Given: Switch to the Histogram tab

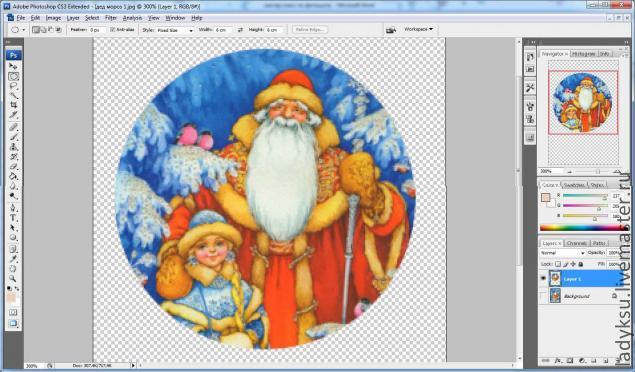Looking at the screenshot, I should point(584,53).
